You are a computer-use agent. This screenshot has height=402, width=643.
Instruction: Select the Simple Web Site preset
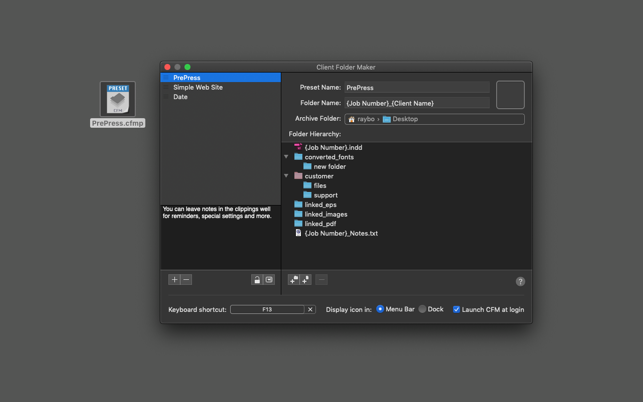(x=198, y=87)
